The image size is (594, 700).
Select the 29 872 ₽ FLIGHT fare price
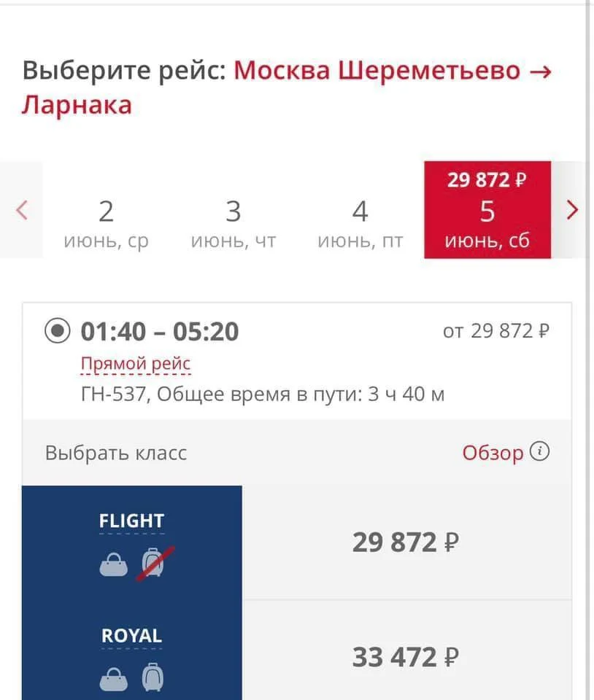(x=406, y=543)
